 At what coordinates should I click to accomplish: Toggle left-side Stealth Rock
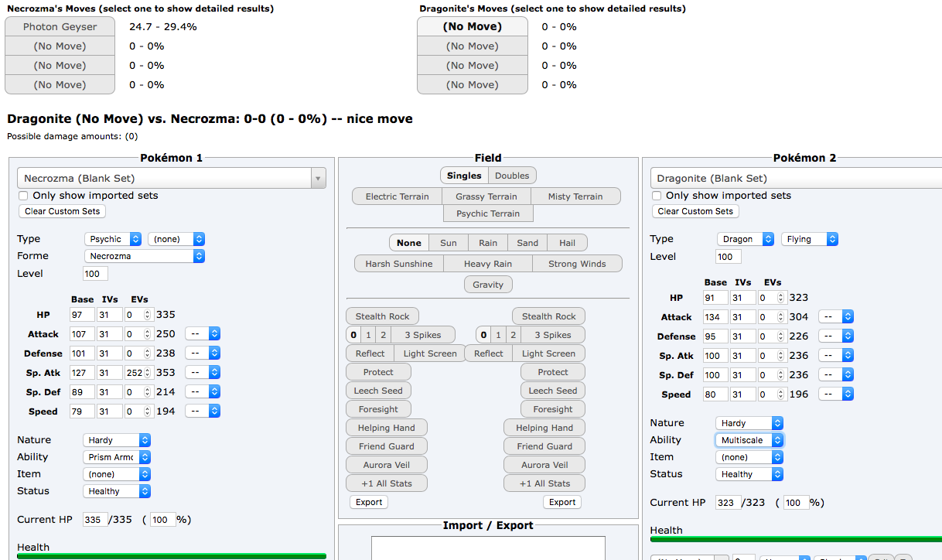pyautogui.click(x=382, y=316)
